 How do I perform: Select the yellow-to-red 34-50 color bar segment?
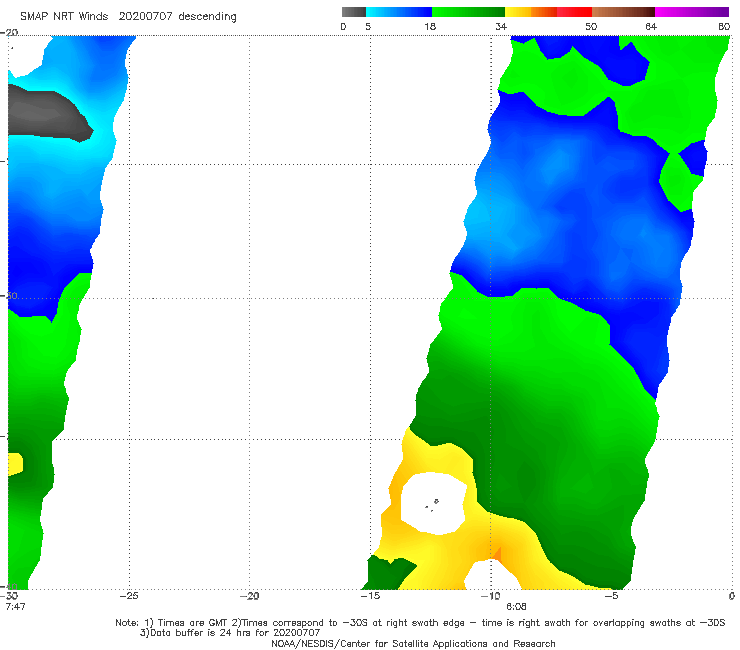click(x=548, y=12)
